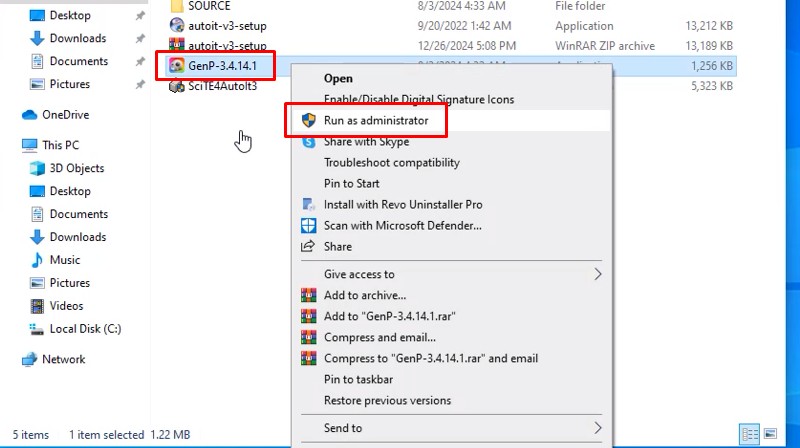This screenshot has width=800, height=448.
Task: Click the Run as administrator shield icon
Action: click(308, 120)
